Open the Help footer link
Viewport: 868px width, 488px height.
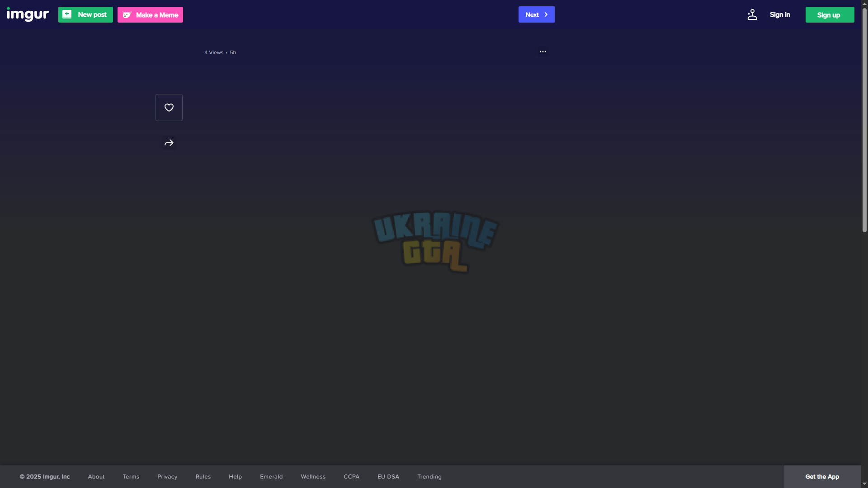(x=235, y=477)
